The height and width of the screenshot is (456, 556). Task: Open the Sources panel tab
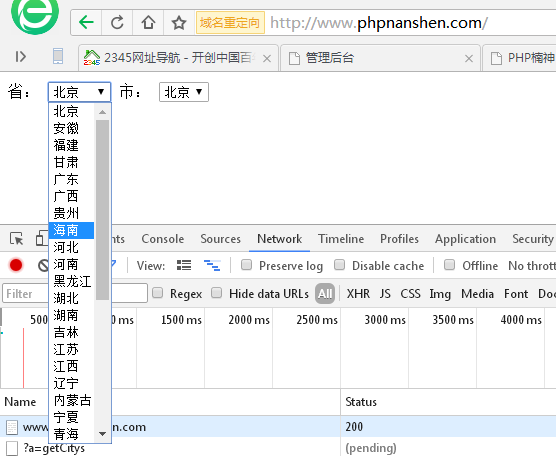221,239
